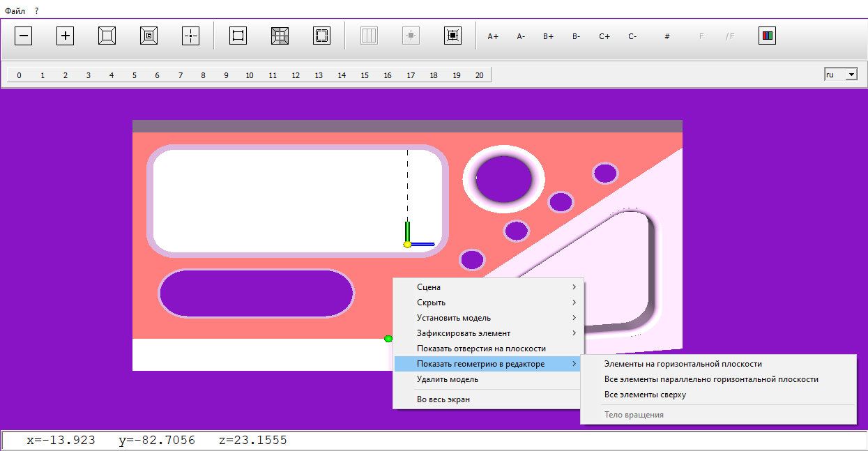Screen dimensions: 868x451
Task: Choose Все элементы сверху submenu entry
Action: click(x=645, y=395)
